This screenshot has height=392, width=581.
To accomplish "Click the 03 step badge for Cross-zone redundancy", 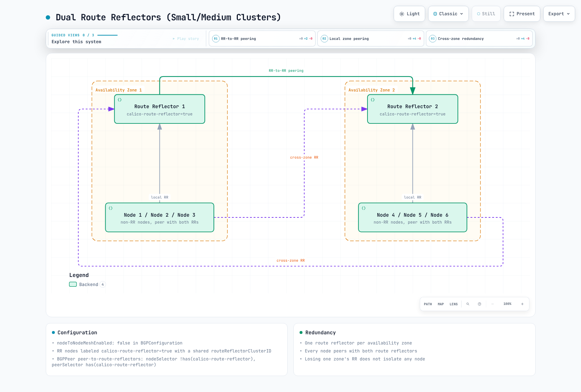I will coord(432,38).
